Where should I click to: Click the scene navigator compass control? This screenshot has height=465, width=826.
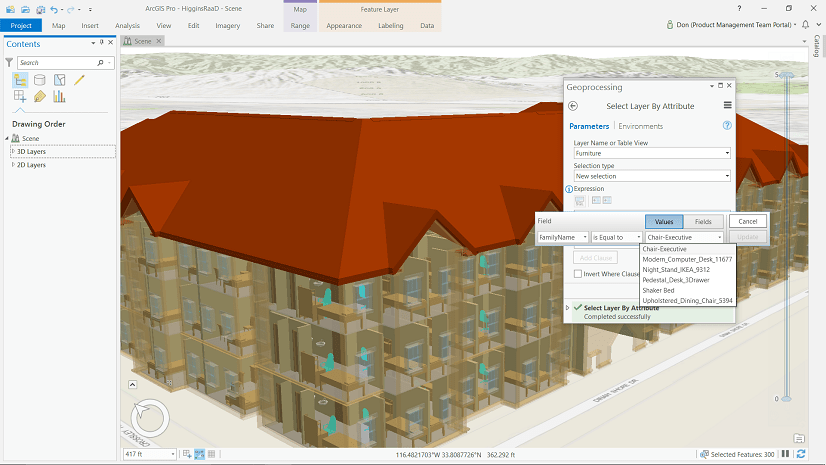pos(150,418)
